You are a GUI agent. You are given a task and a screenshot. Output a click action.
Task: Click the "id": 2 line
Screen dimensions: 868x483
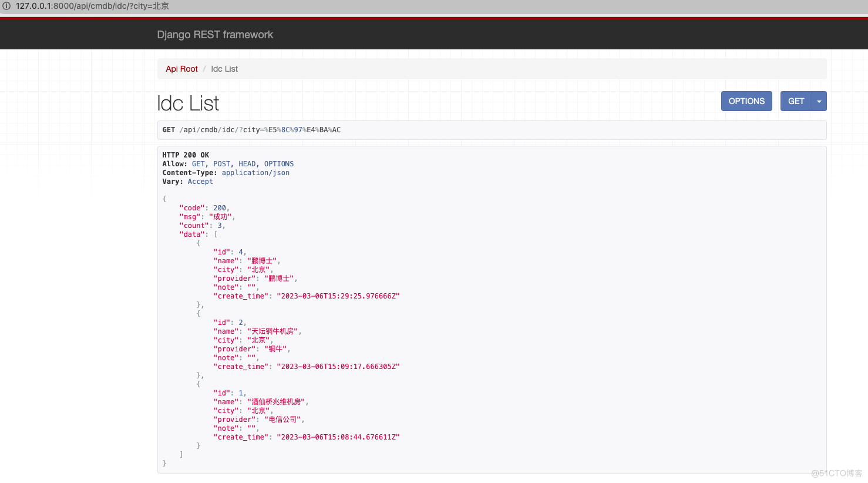[230, 323]
